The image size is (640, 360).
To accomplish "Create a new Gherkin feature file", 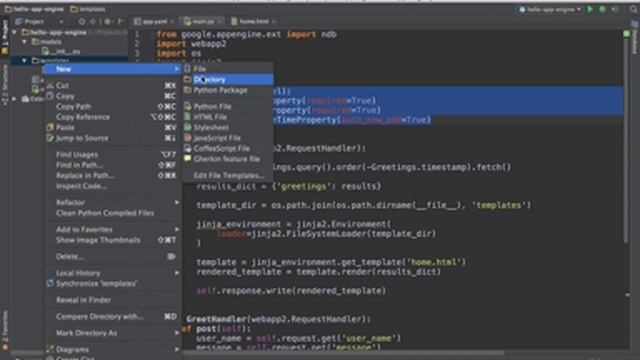I will tap(228, 159).
